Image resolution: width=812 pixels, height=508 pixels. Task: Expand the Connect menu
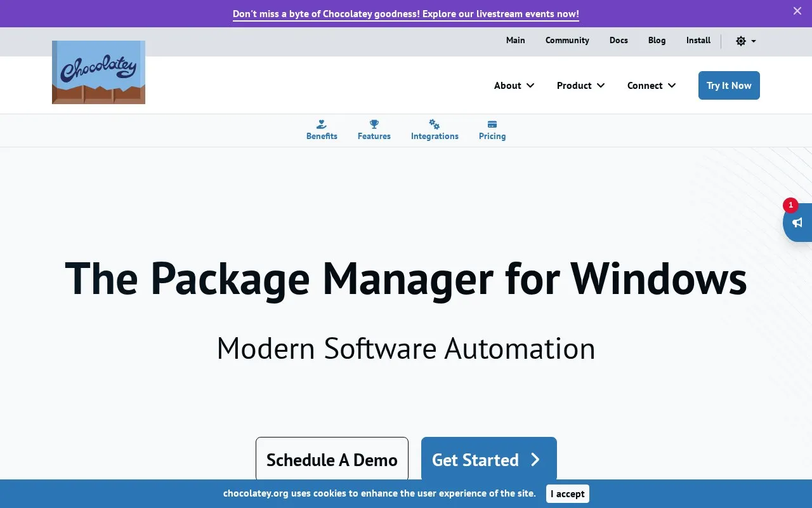(652, 86)
